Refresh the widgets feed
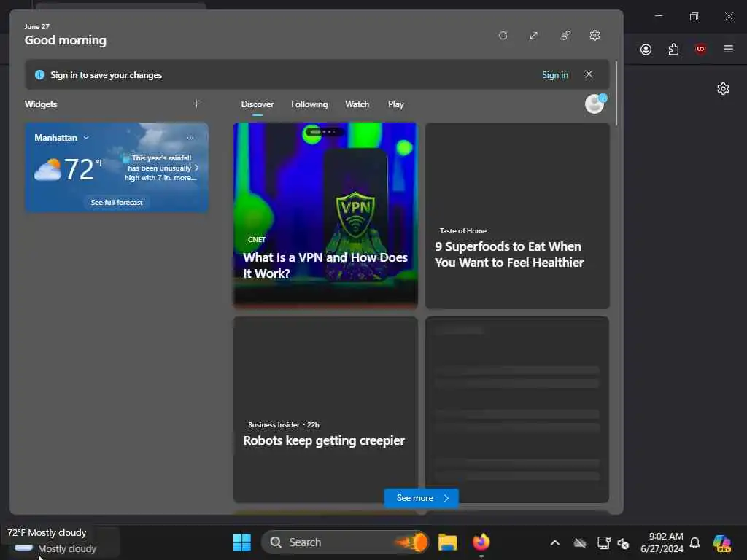The width and height of the screenshot is (747, 560). pyautogui.click(x=503, y=36)
